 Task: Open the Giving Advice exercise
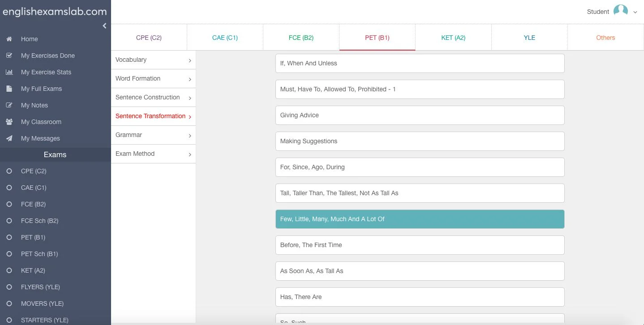point(420,115)
